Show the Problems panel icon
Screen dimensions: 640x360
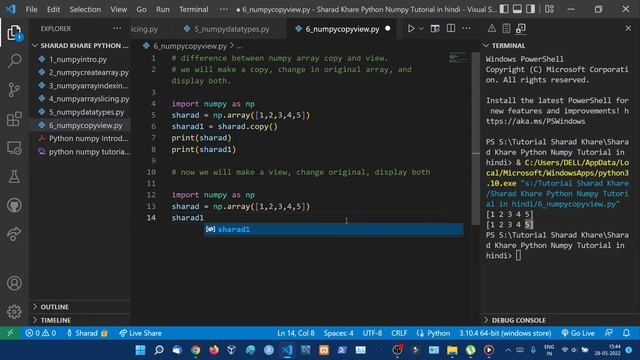491,29
